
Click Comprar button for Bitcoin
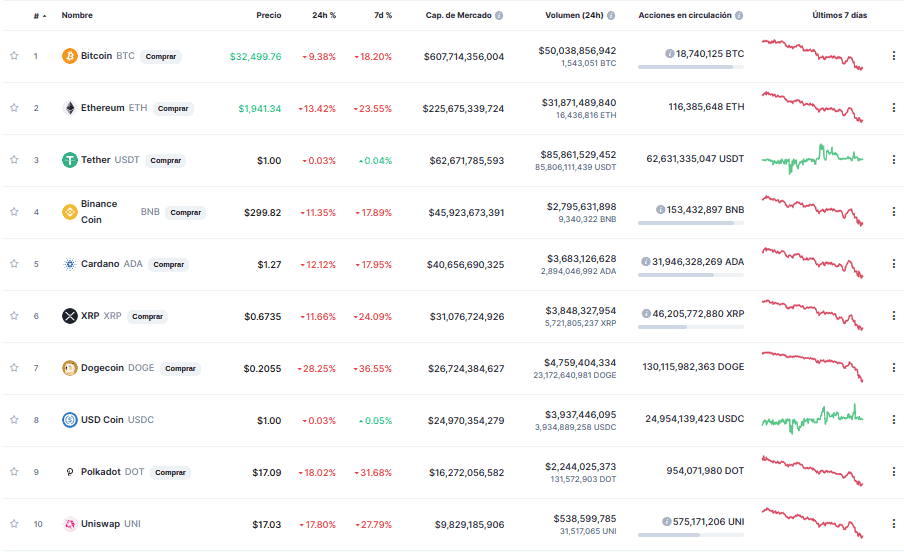161,57
